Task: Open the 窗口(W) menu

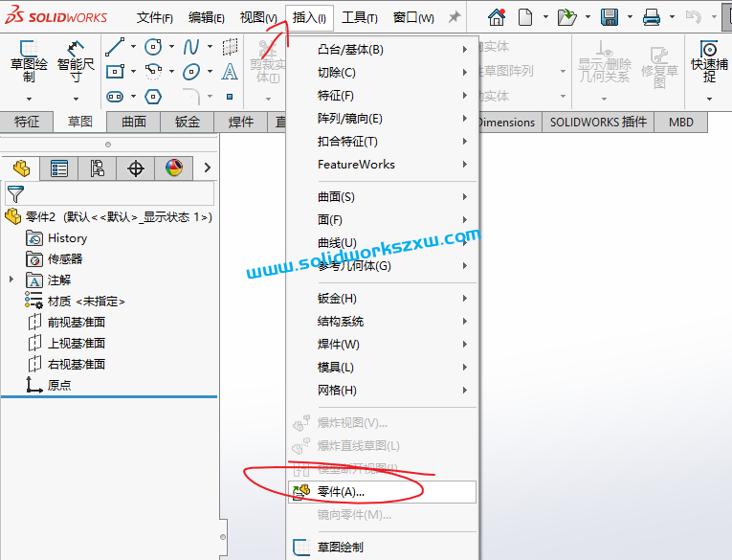Action: click(413, 18)
